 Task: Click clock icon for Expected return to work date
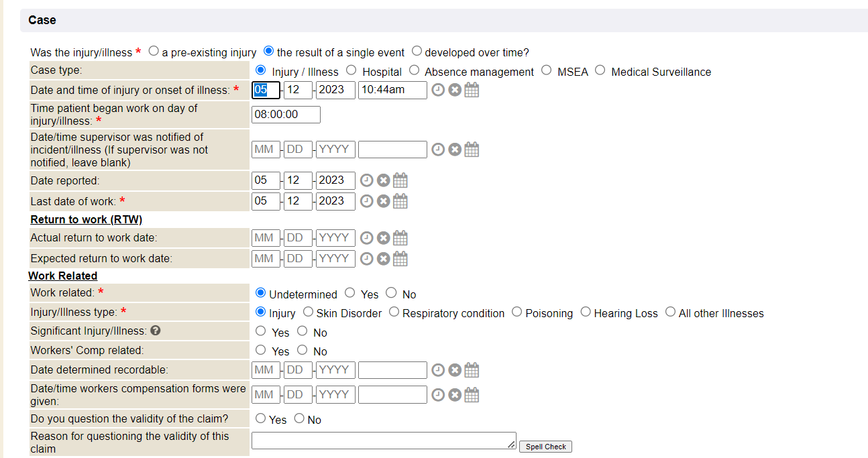pyautogui.click(x=366, y=259)
